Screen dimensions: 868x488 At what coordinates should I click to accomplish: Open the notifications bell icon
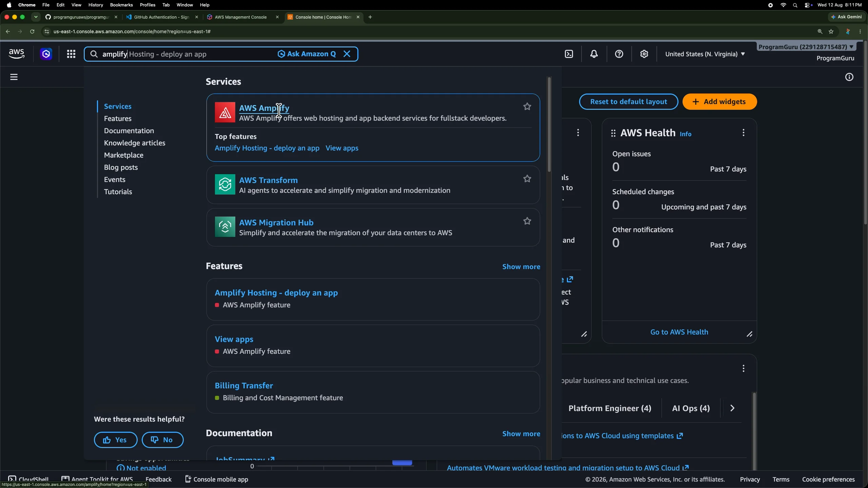(x=594, y=54)
